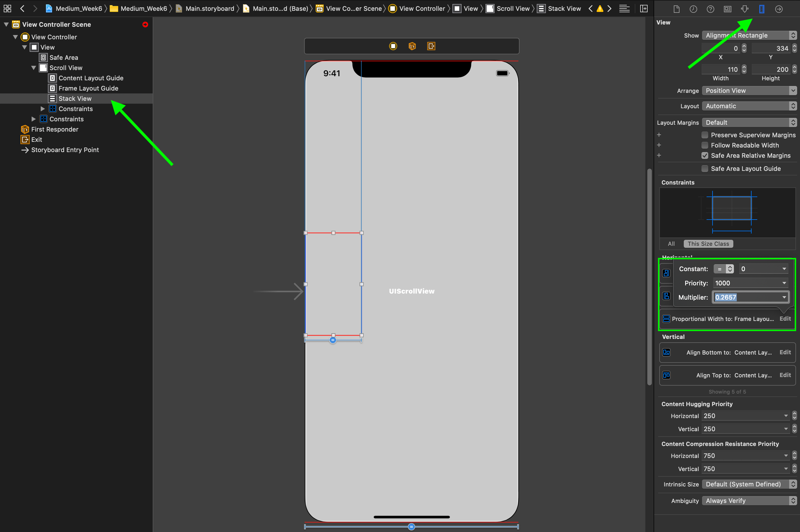
Task: Enable the Preserve Superview Margins checkbox
Action: pos(705,135)
